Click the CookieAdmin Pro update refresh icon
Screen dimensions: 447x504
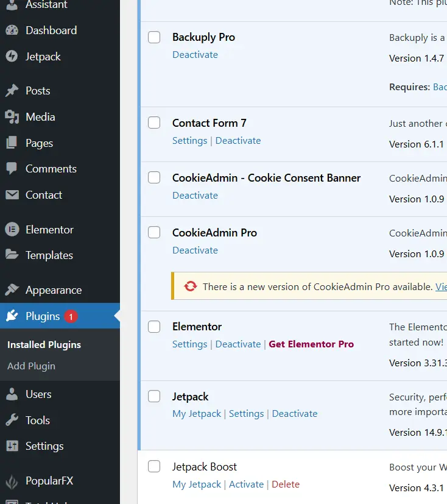coord(191,286)
